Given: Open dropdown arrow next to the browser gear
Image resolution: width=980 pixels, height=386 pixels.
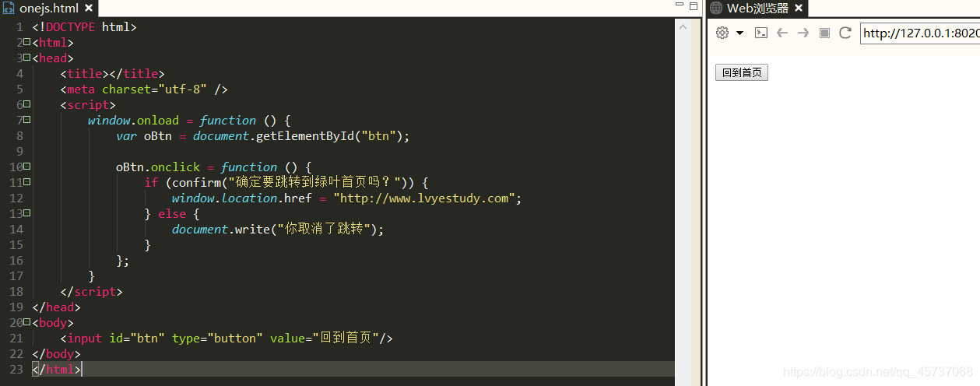Looking at the screenshot, I should tap(739, 33).
